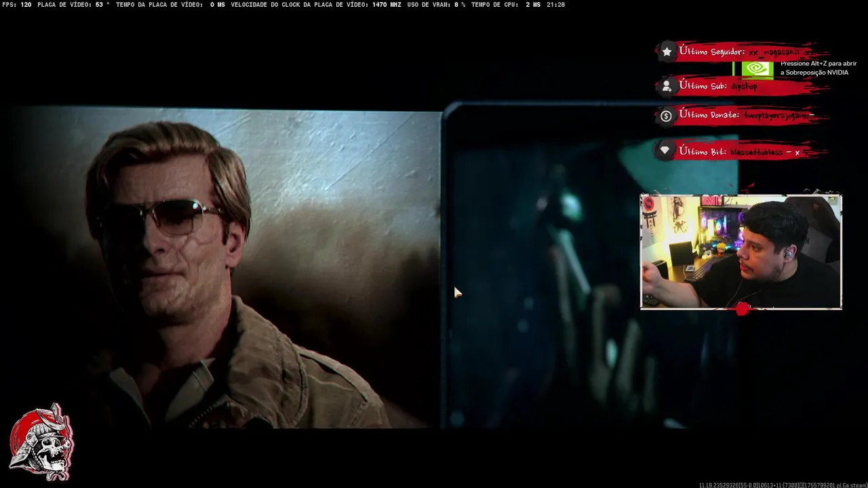The height and width of the screenshot is (488, 868).
Task: Click the 'TEMPO DA PLACA DE VÍDEO: 0 MS' readout
Action: [170, 5]
